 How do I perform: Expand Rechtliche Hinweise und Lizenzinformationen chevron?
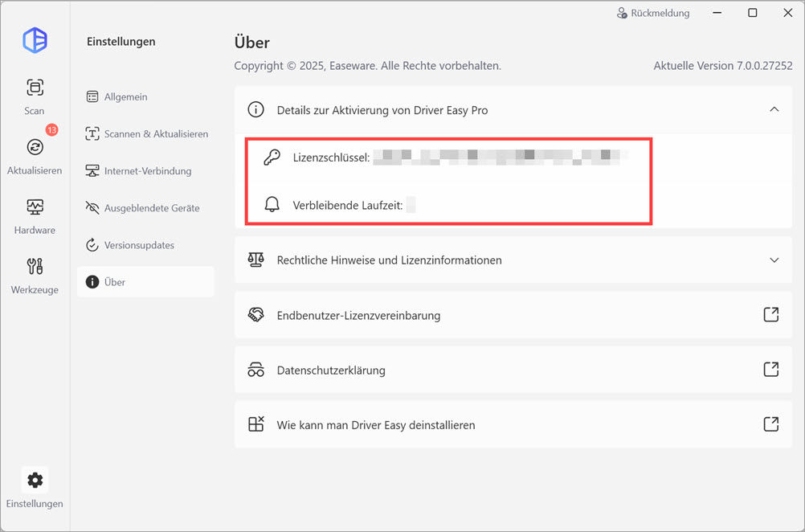774,260
